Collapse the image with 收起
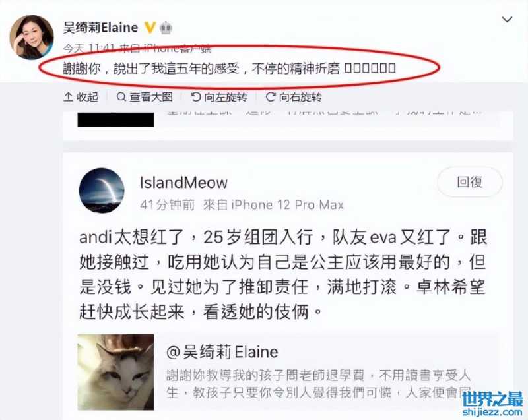Screen dimensions: 528x420 81,97
